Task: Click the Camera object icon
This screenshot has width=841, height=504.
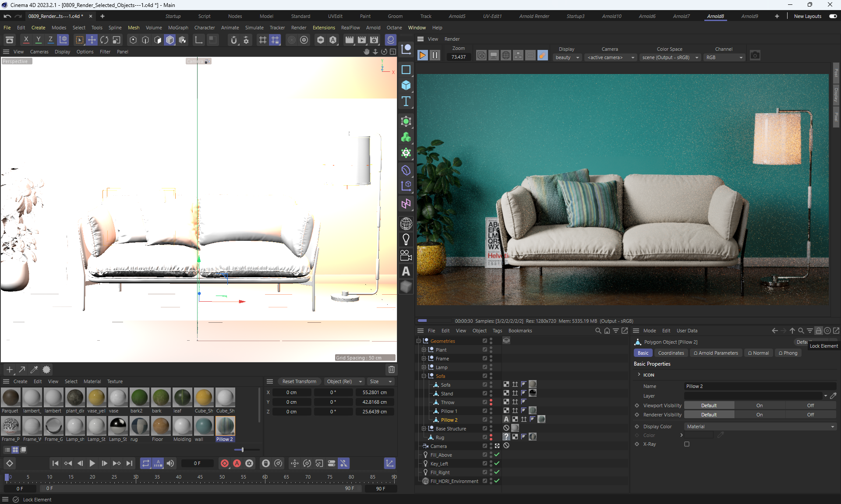Action: pos(406,255)
